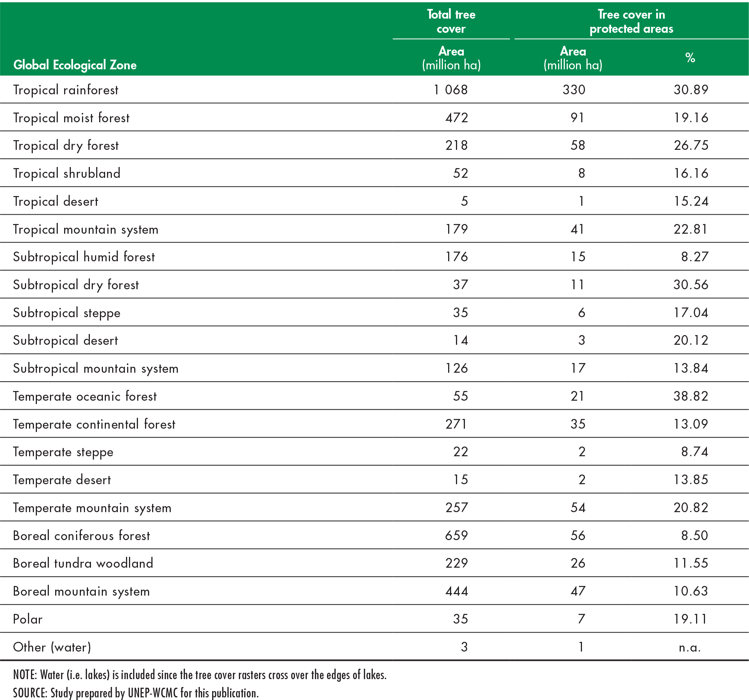This screenshot has height=700, width=749.
Task: Click 659 total area for Boreal coniferous
Action: point(456,535)
